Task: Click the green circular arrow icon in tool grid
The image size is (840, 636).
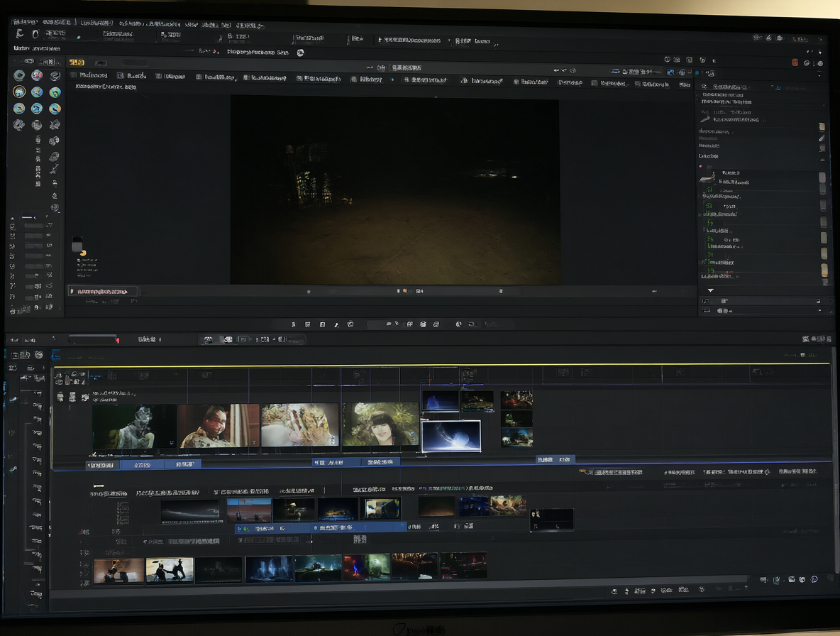Action: pyautogui.click(x=55, y=92)
